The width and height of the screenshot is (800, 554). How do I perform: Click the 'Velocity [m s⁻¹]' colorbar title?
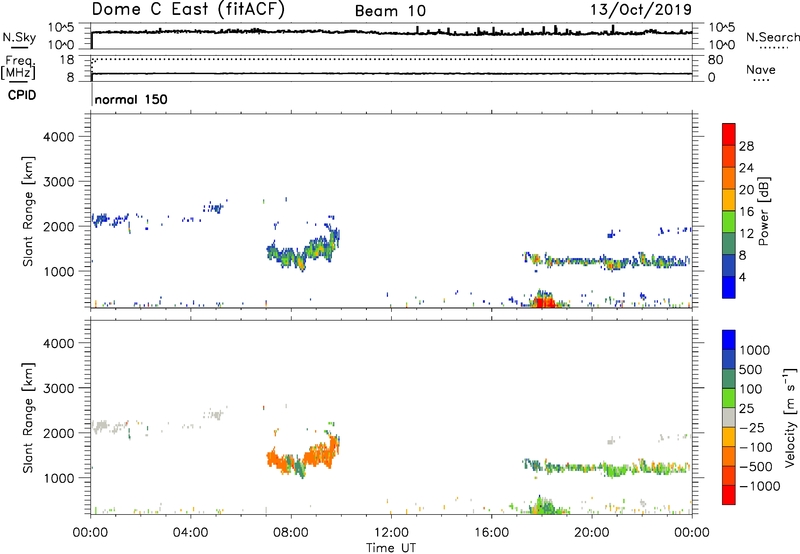point(790,417)
